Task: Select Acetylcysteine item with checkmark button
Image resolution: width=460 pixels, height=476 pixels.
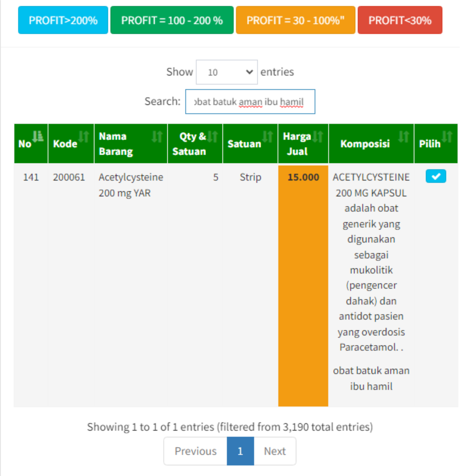Action: (436, 176)
